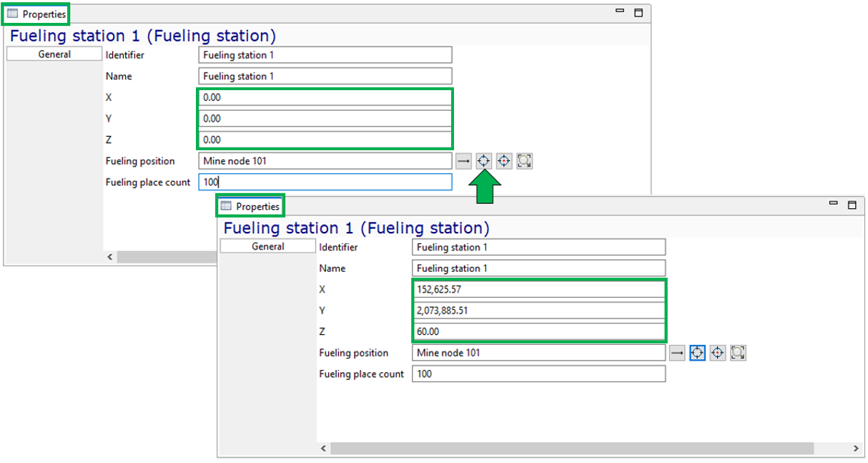Click Identifier label in front window
This screenshot has height=463, width=868.
pos(338,247)
